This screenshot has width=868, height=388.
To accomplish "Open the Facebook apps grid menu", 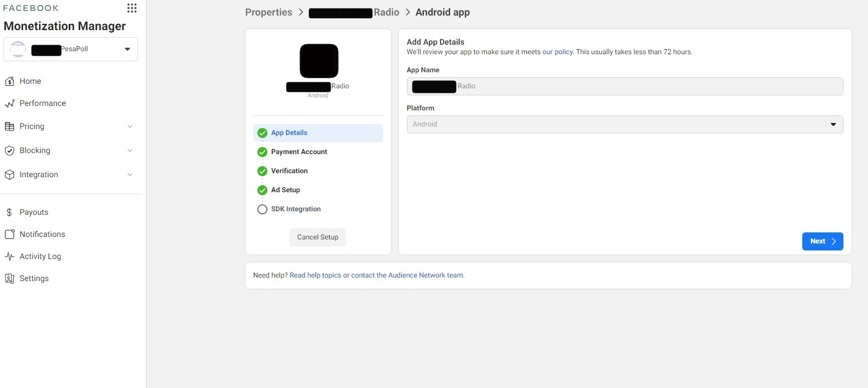I will tap(132, 8).
